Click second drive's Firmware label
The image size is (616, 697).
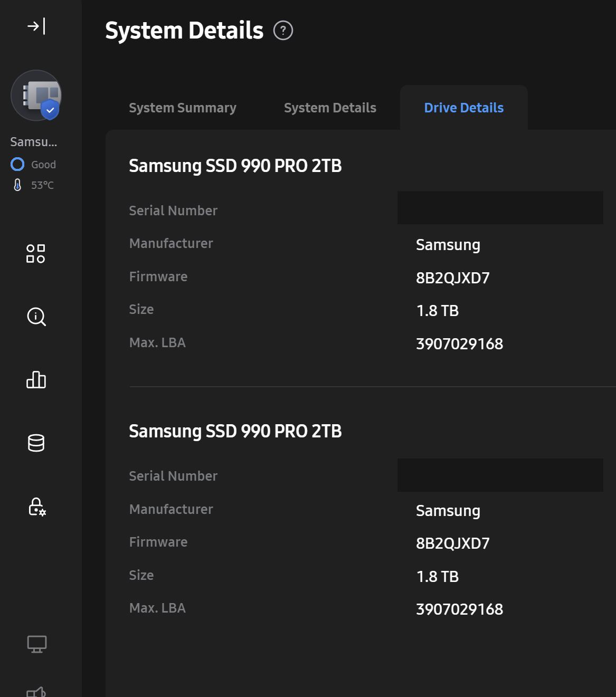(x=158, y=542)
